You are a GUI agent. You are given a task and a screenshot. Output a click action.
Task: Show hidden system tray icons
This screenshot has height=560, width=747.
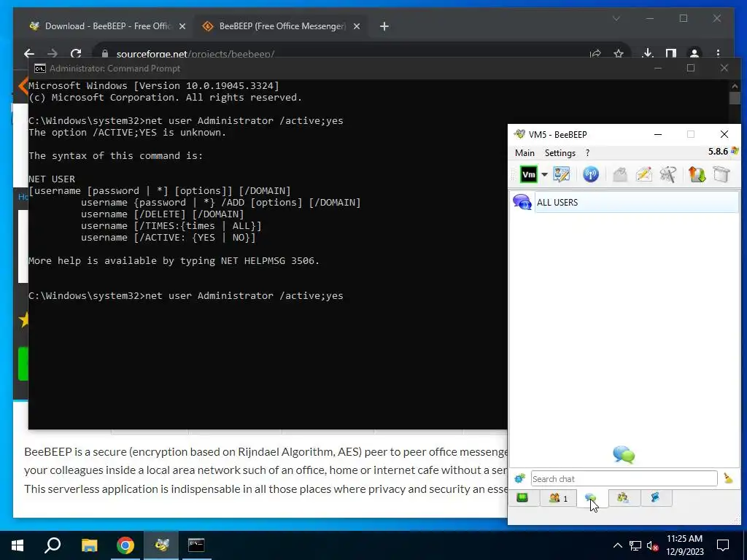coord(617,545)
